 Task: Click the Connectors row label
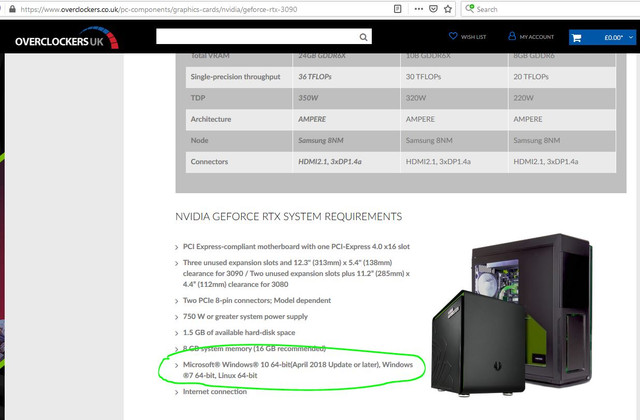pyautogui.click(x=209, y=162)
